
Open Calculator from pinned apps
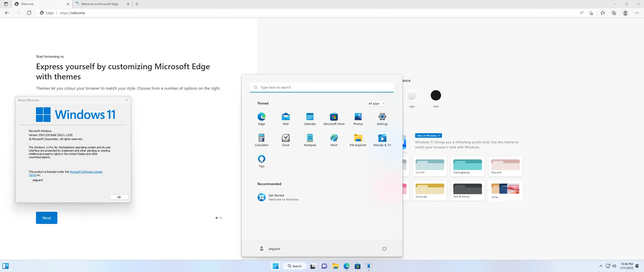tap(261, 138)
